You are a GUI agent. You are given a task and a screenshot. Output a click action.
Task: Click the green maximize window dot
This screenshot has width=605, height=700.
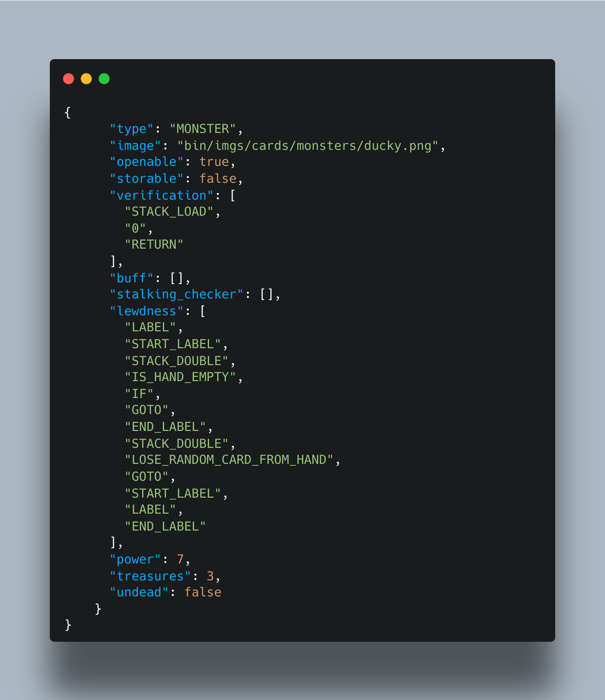pos(104,79)
